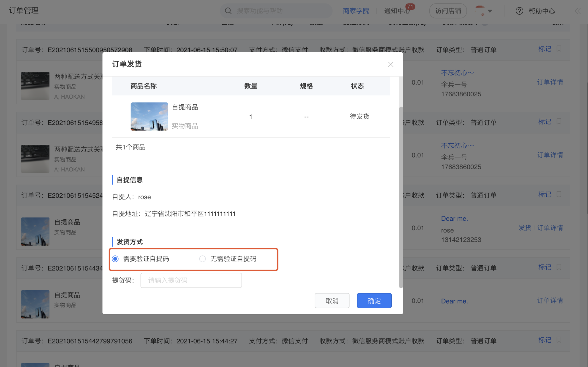Click the 取消 button
Screen dimensions: 588x367
tap(332, 301)
